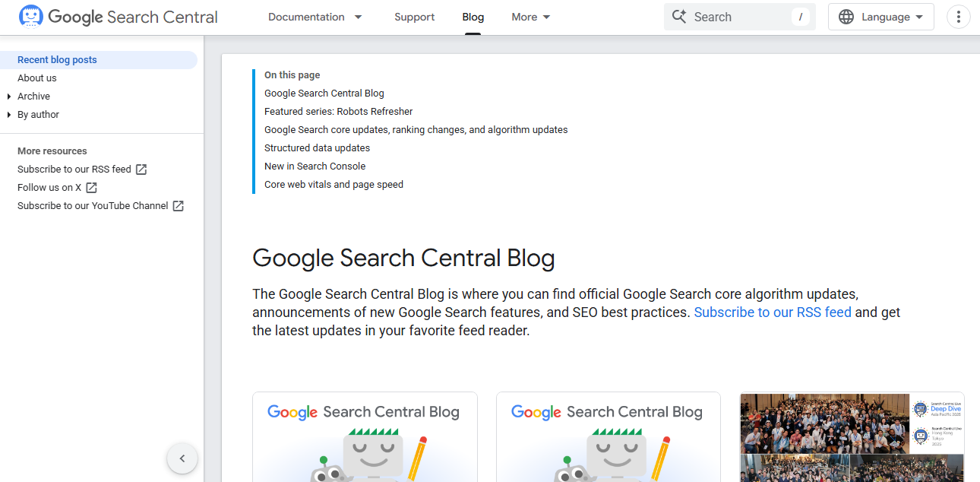Jump to Structured data updates section
The width and height of the screenshot is (980, 482).
click(x=317, y=148)
